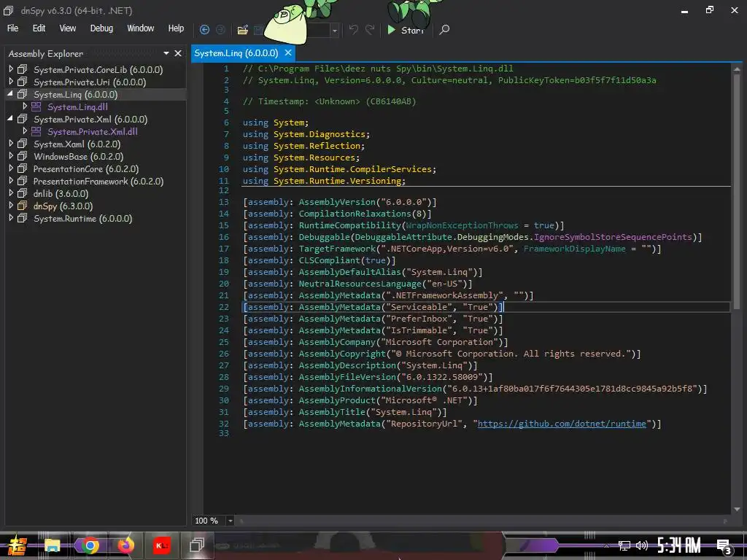Open the language dropdown arrow in toolbar
The height and width of the screenshot is (560, 747).
(x=334, y=31)
